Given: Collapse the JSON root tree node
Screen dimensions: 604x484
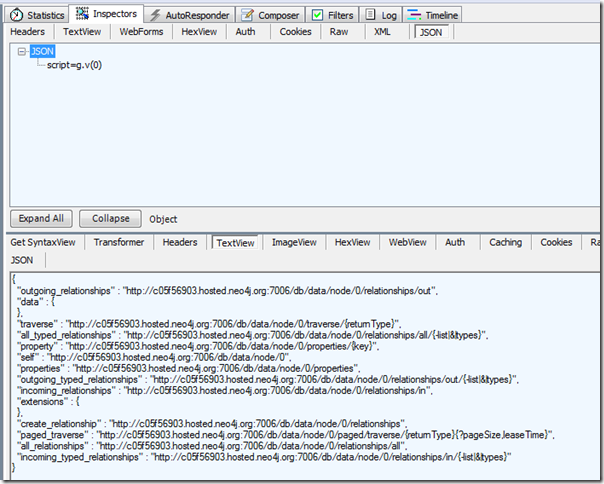Looking at the screenshot, I should (x=23, y=50).
